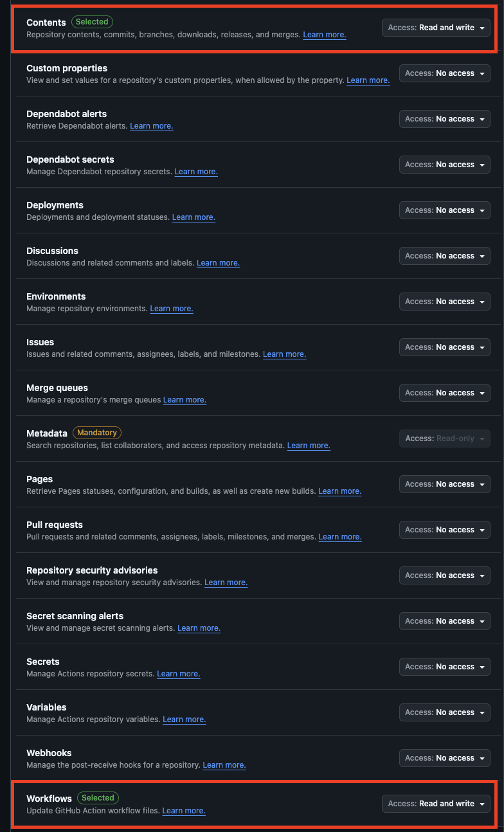504x832 pixels.
Task: Open Merge queues access dropdown
Action: (x=445, y=393)
